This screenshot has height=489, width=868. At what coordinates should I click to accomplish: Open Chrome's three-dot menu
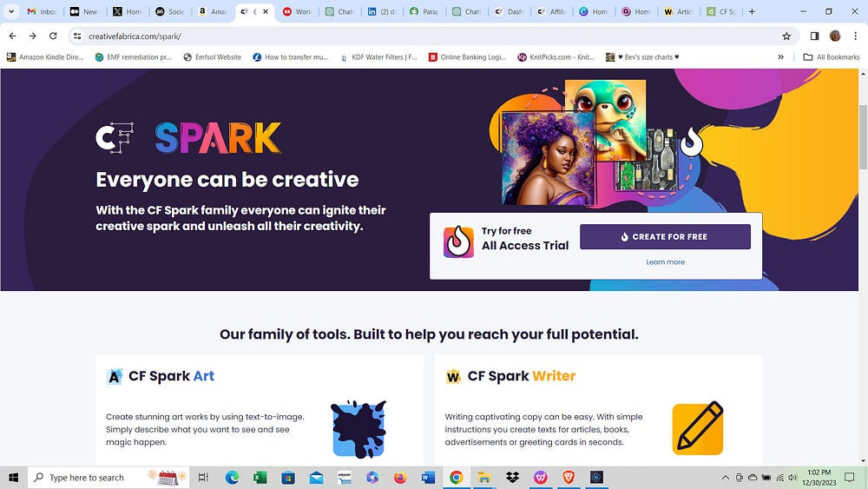(855, 36)
